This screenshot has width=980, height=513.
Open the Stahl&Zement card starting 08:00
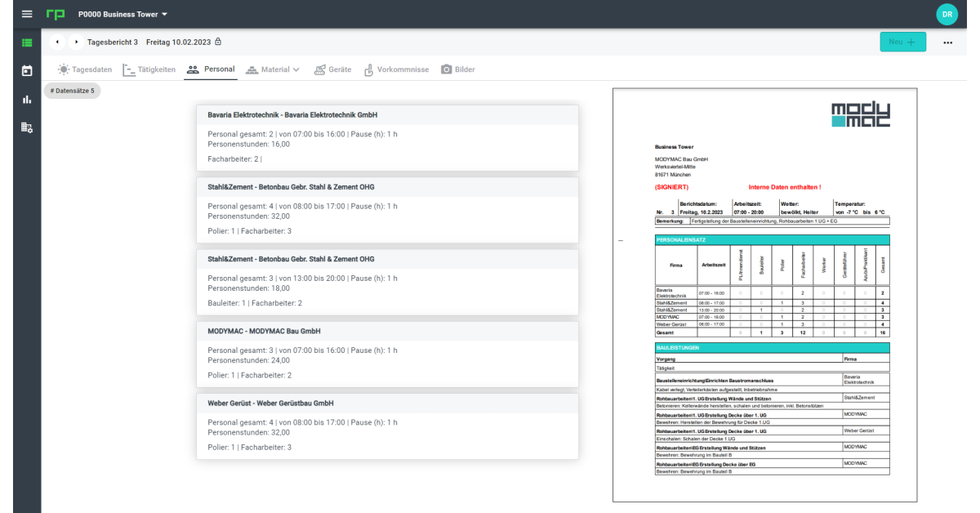pyautogui.click(x=387, y=209)
